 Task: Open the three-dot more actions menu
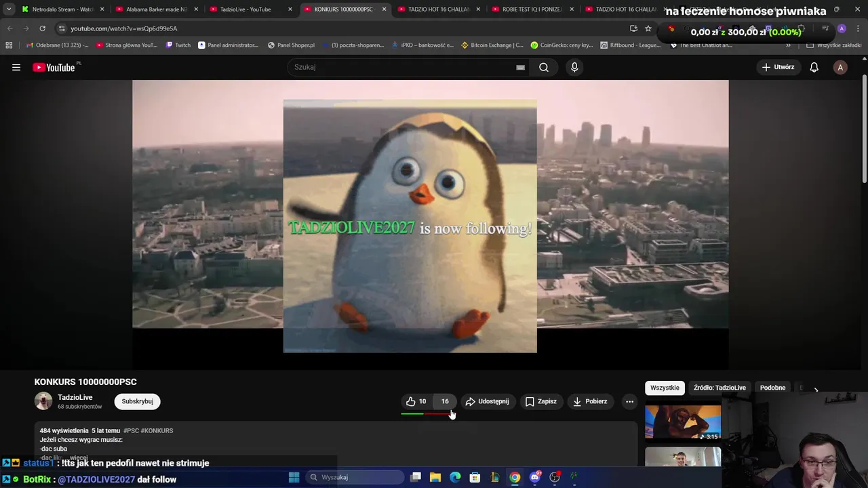click(629, 401)
